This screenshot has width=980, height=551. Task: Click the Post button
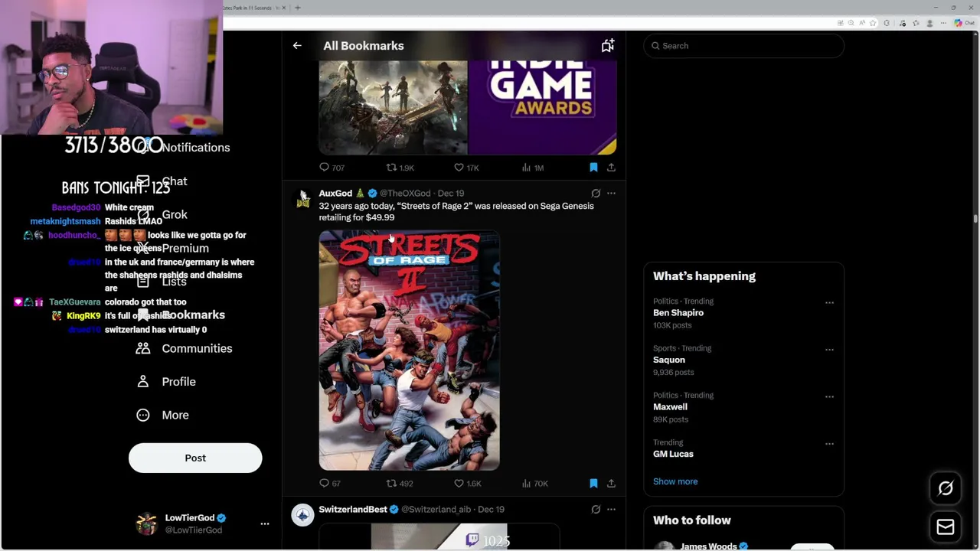click(x=195, y=458)
